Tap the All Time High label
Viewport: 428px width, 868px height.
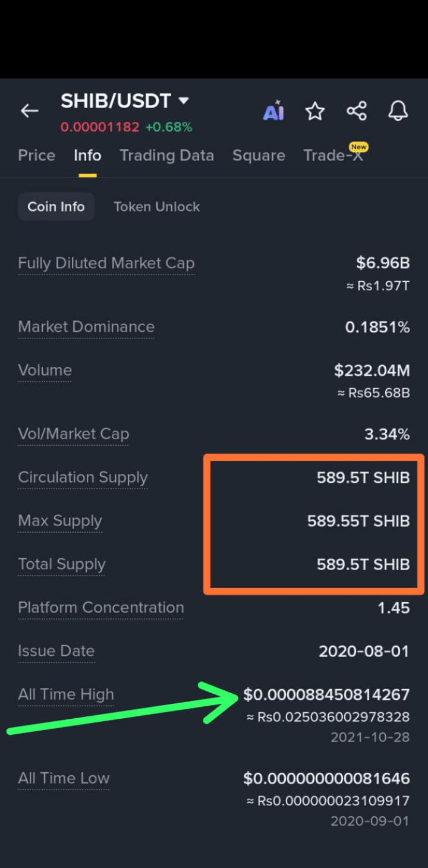point(65,694)
